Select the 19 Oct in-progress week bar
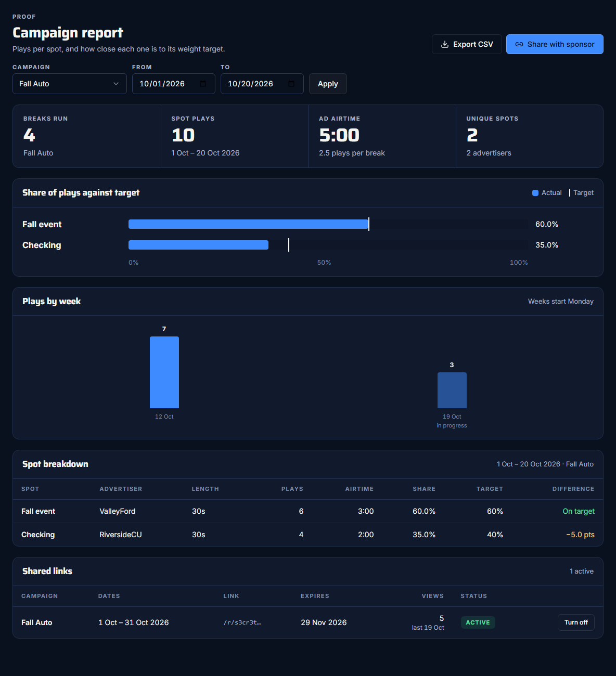Viewport: 616px width, 676px height. tap(452, 390)
